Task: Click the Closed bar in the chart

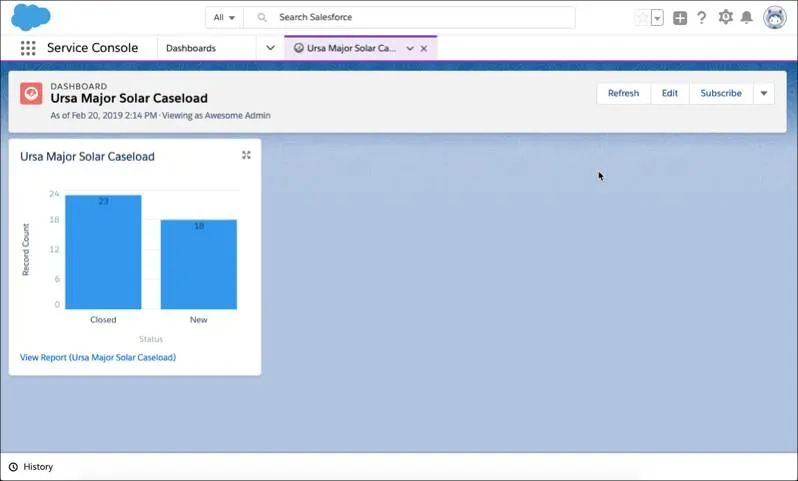Action: coord(103,252)
